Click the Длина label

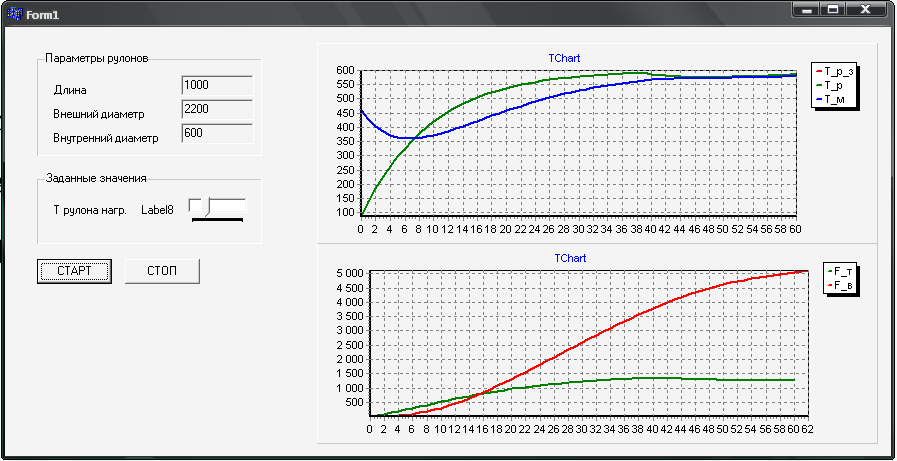[70, 90]
